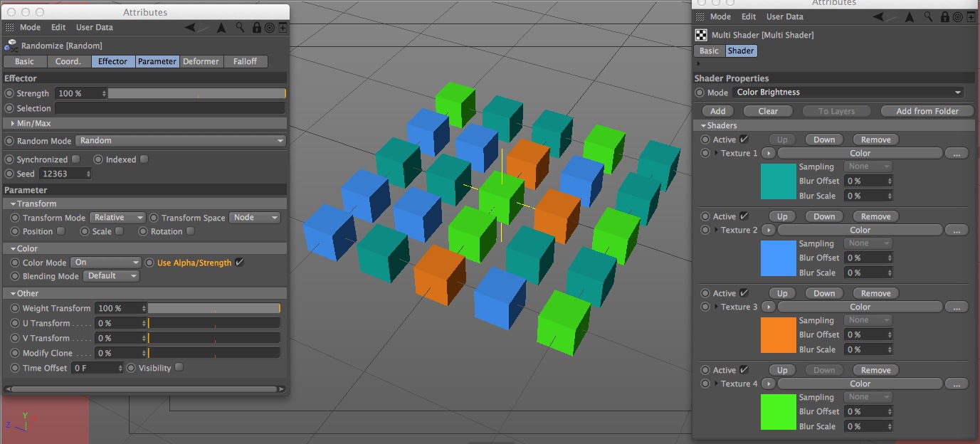Open the Random Mode dropdown
Image resolution: width=980 pixels, height=444 pixels.
point(181,141)
